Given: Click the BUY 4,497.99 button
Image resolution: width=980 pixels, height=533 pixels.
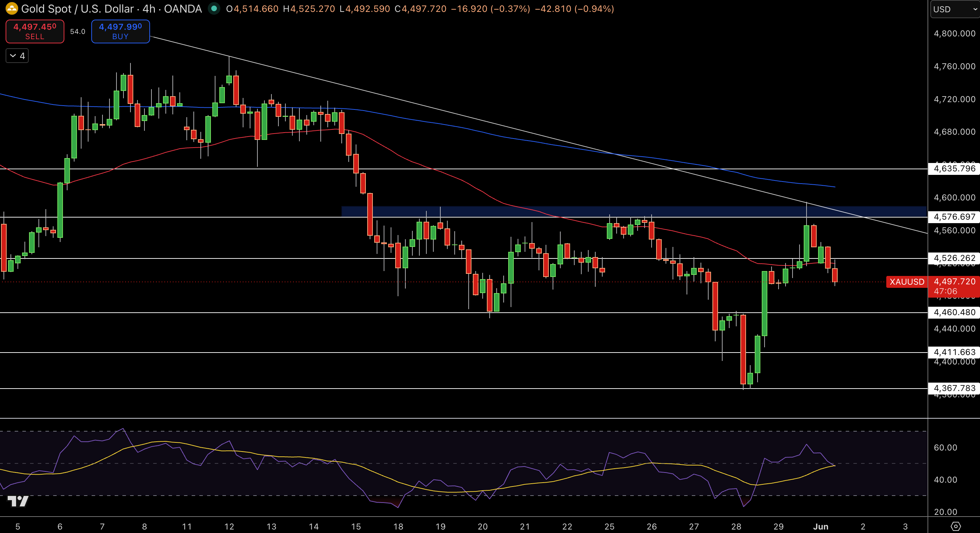Looking at the screenshot, I should 121,31.
